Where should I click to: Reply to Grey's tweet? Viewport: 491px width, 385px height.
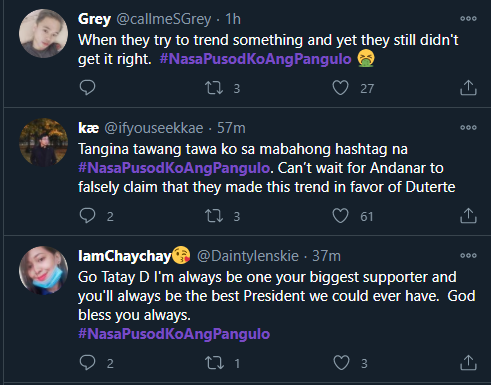[87, 88]
